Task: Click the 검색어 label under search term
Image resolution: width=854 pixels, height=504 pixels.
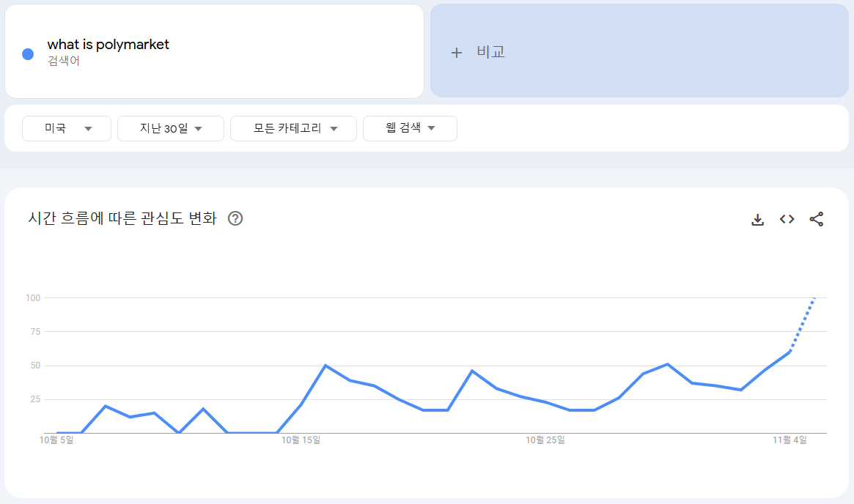Action: pos(64,61)
